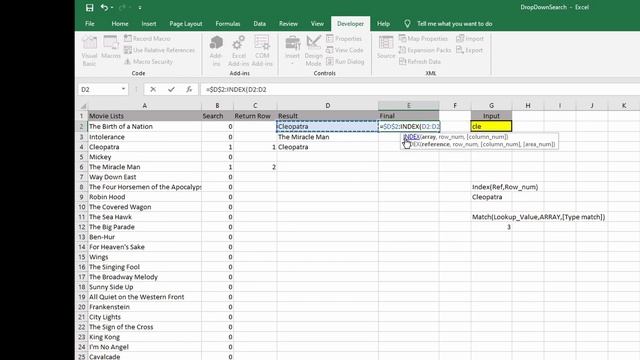Click the Tell me what you want to do box
Viewport: 640px width, 360px height.
[454, 24]
